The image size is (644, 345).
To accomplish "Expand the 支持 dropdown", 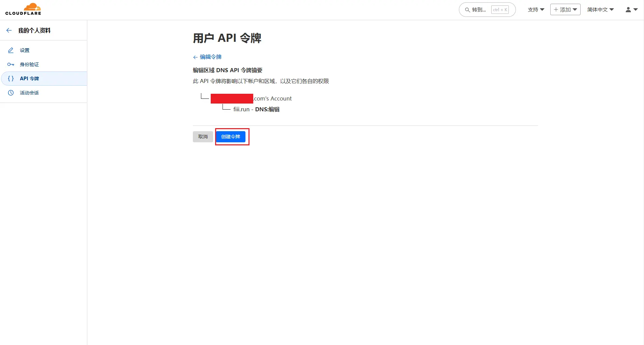I will pyautogui.click(x=536, y=10).
